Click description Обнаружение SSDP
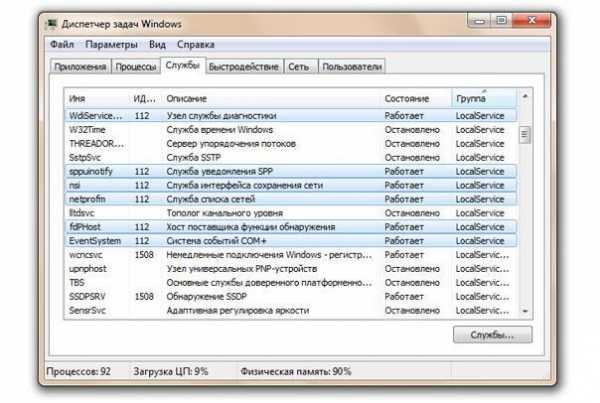Screen dimensions: 600x403 tap(207, 297)
